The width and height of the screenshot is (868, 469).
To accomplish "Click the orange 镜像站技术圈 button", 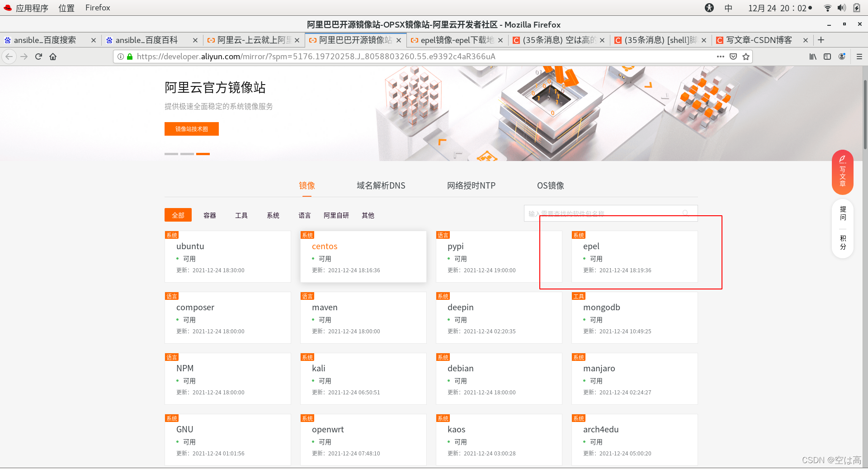I will [192, 129].
